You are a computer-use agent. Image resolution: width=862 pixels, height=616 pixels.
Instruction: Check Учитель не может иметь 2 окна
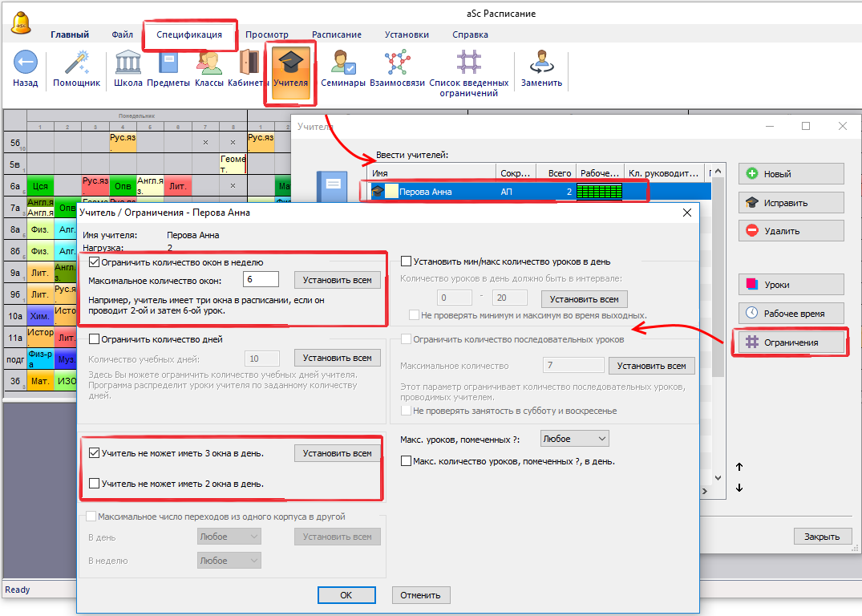tap(95, 484)
